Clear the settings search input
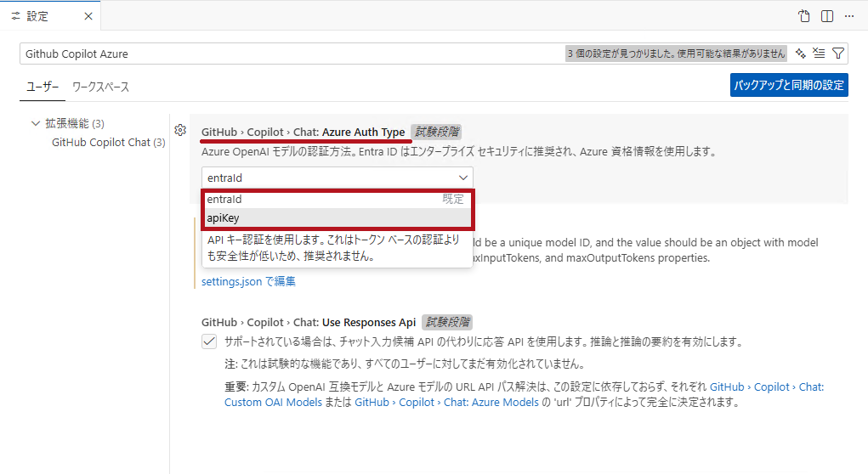The width and height of the screenshot is (868, 474). point(819,54)
